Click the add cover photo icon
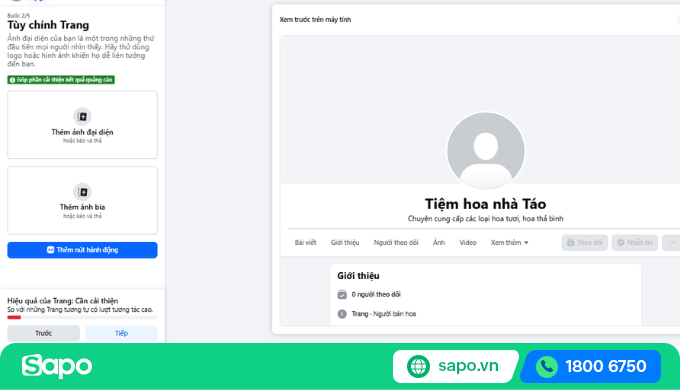The image size is (680, 390). 82,192
